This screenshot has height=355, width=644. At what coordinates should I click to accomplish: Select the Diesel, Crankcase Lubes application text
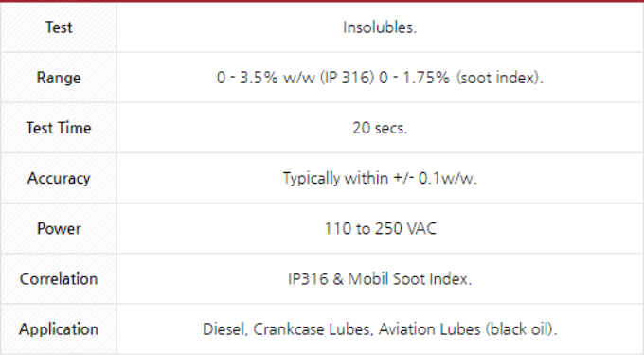pyautogui.click(x=286, y=329)
